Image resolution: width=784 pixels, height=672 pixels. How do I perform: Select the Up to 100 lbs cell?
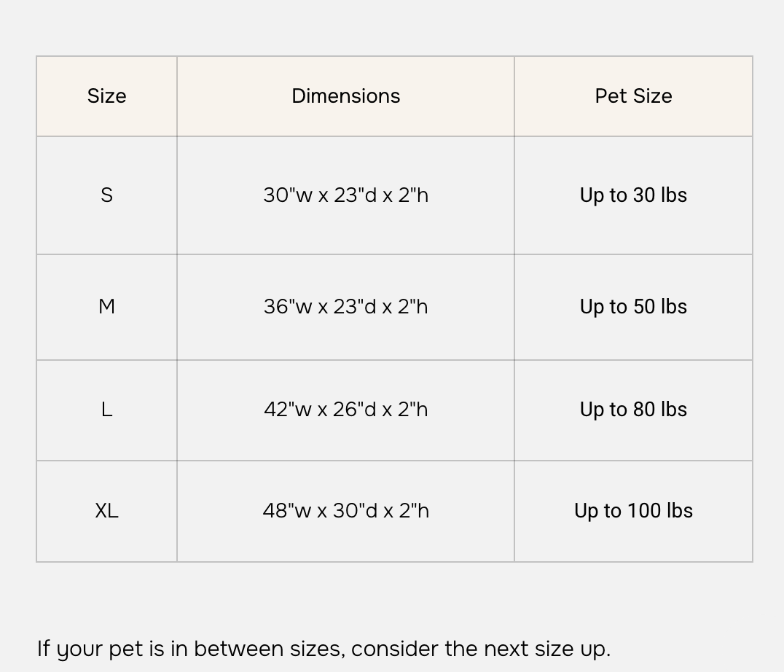[x=633, y=511]
